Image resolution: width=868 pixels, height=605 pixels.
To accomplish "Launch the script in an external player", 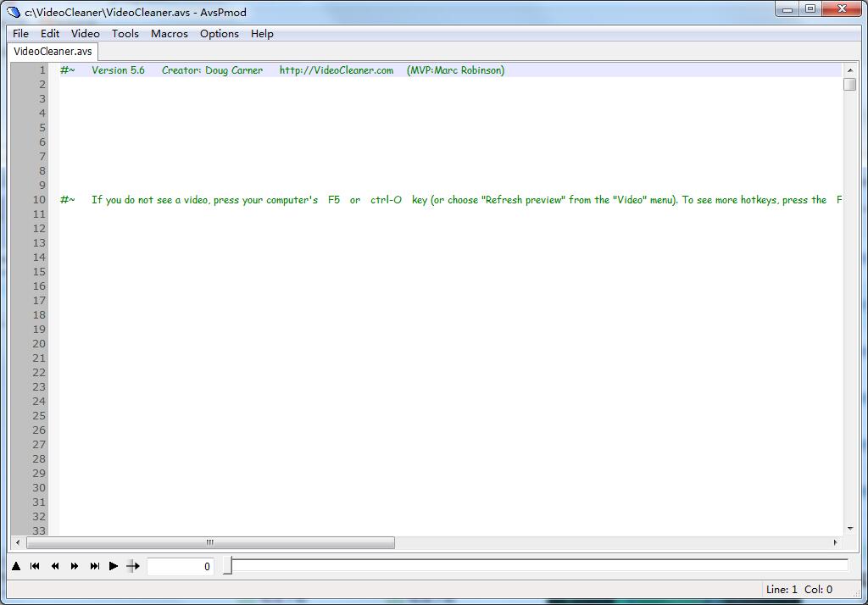I will (134, 566).
